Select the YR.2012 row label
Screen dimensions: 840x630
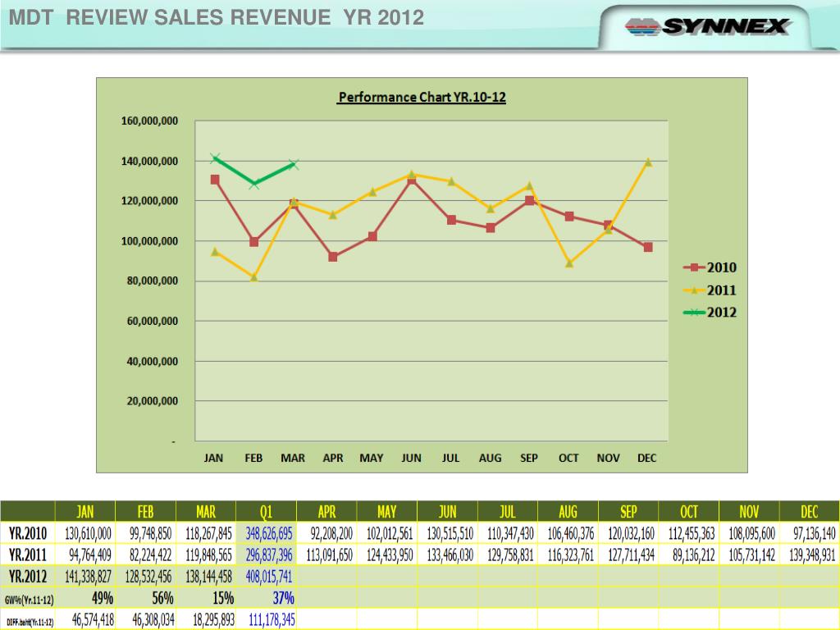(27, 577)
